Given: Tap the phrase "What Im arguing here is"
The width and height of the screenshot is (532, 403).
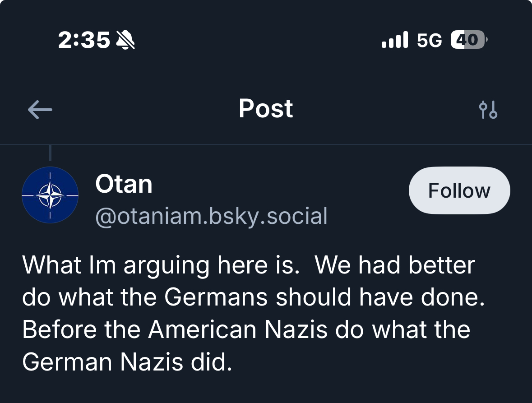Looking at the screenshot, I should pos(161,265).
